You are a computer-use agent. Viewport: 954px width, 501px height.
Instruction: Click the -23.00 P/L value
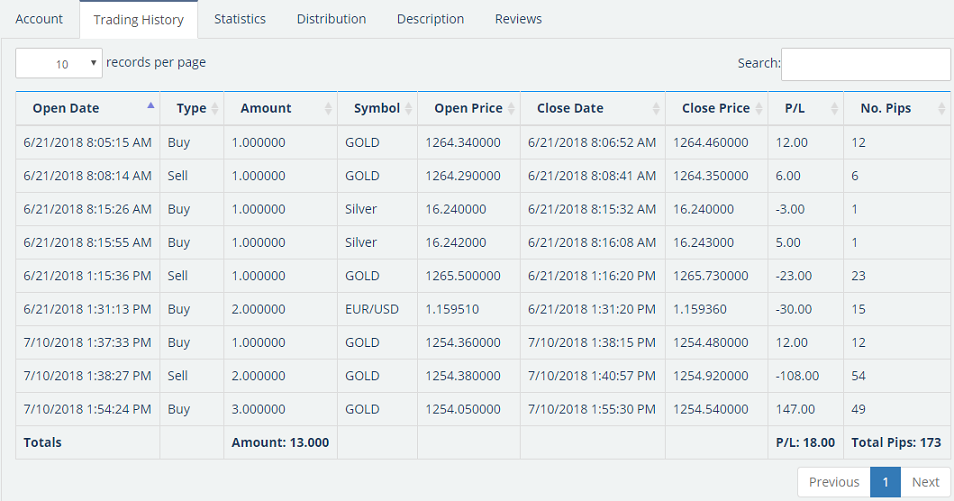[793, 276]
